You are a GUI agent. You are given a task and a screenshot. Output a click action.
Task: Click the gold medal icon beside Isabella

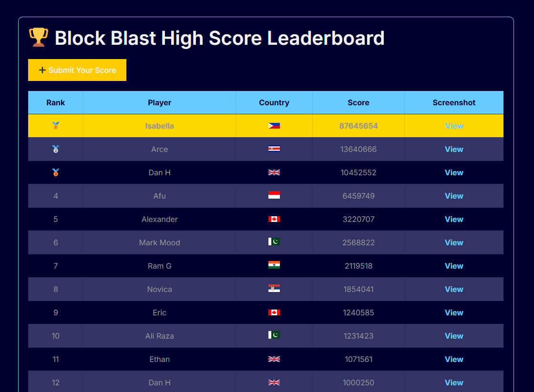tap(55, 125)
